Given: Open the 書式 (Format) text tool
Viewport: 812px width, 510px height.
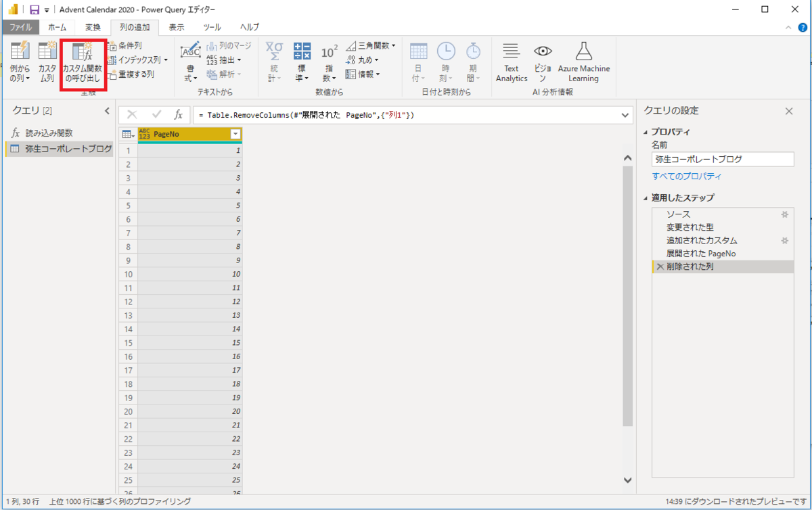Looking at the screenshot, I should [x=191, y=63].
